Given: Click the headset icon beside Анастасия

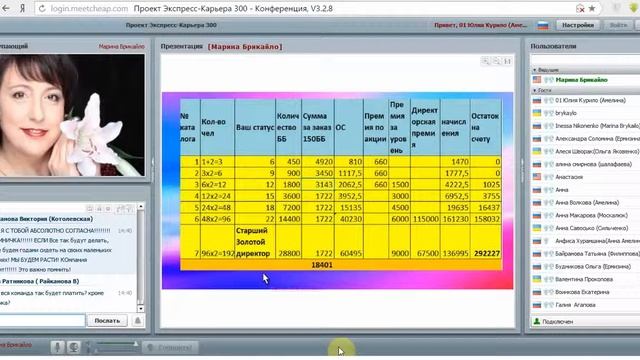Looking at the screenshot, I should coord(549,177).
